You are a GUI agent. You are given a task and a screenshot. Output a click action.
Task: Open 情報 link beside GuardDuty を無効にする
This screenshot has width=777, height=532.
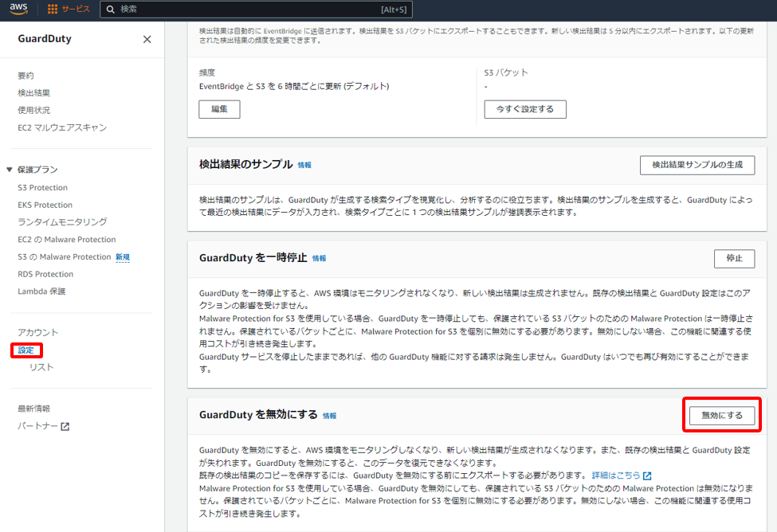pyautogui.click(x=330, y=416)
